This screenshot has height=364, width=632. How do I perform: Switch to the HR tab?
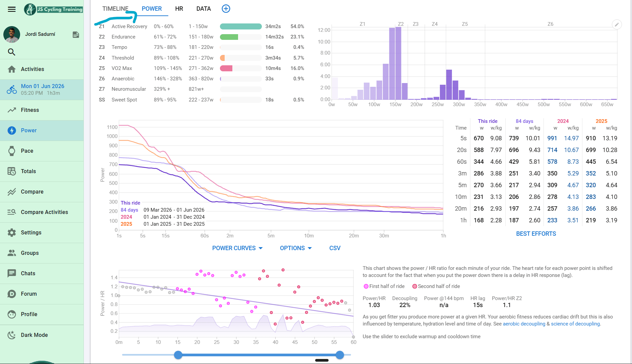pyautogui.click(x=179, y=9)
